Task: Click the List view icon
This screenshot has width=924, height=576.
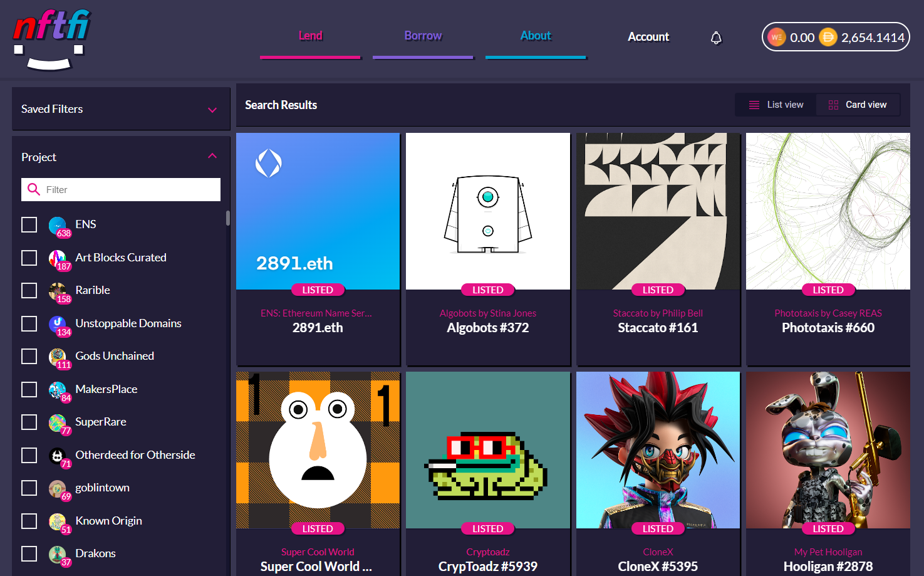Action: coord(754,105)
